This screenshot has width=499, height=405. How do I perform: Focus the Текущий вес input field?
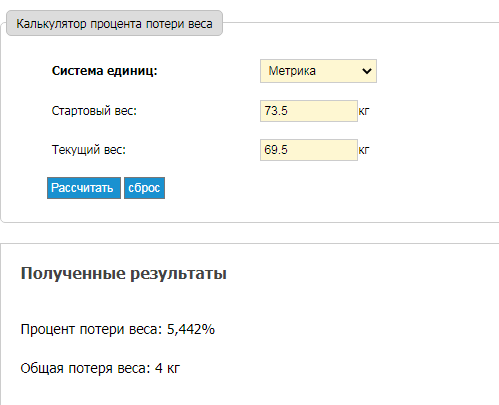coord(309,150)
